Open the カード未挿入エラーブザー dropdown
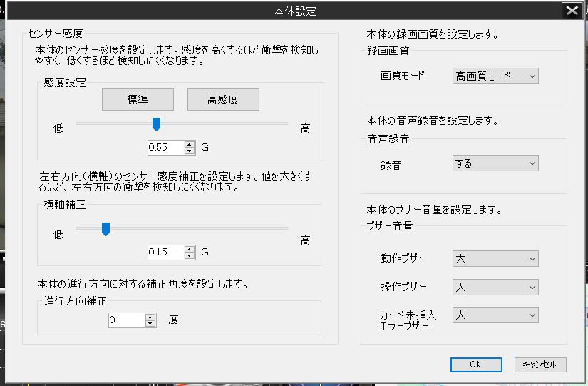 coord(495,315)
